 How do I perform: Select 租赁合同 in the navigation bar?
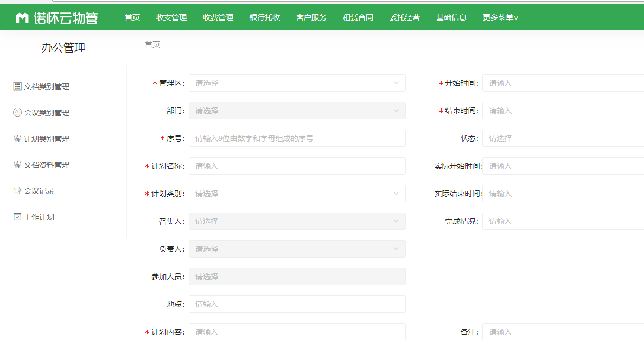[358, 17]
